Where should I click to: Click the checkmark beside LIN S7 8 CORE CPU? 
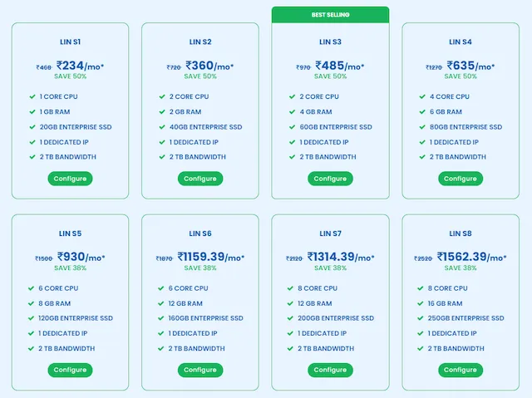(x=292, y=288)
